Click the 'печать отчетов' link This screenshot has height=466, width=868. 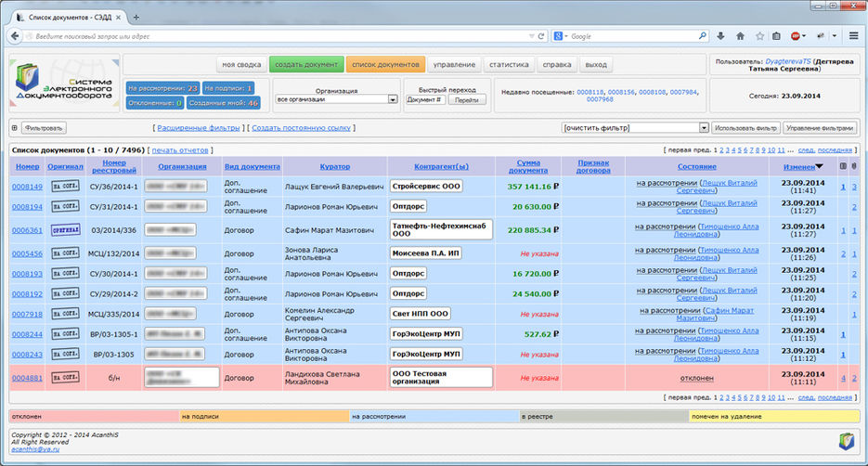[180, 150]
